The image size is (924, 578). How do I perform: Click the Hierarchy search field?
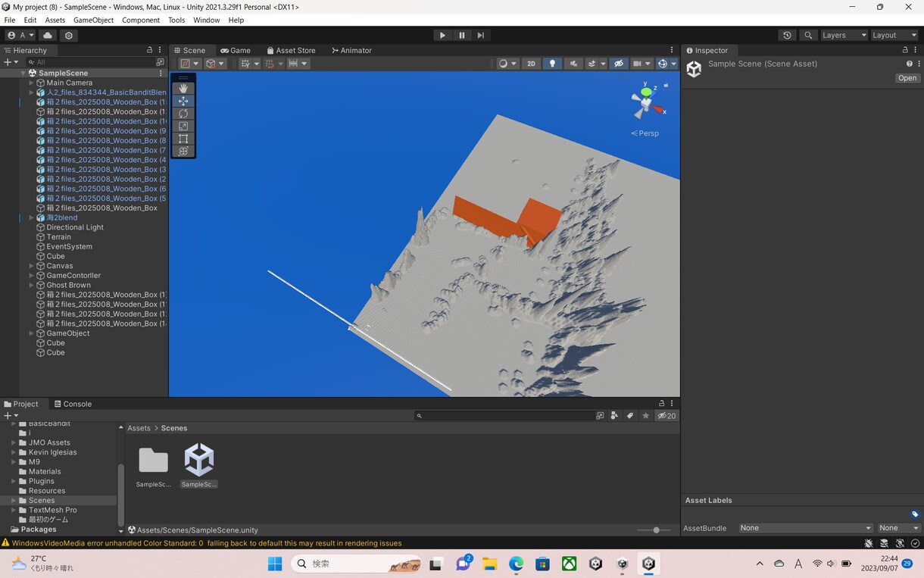point(91,62)
